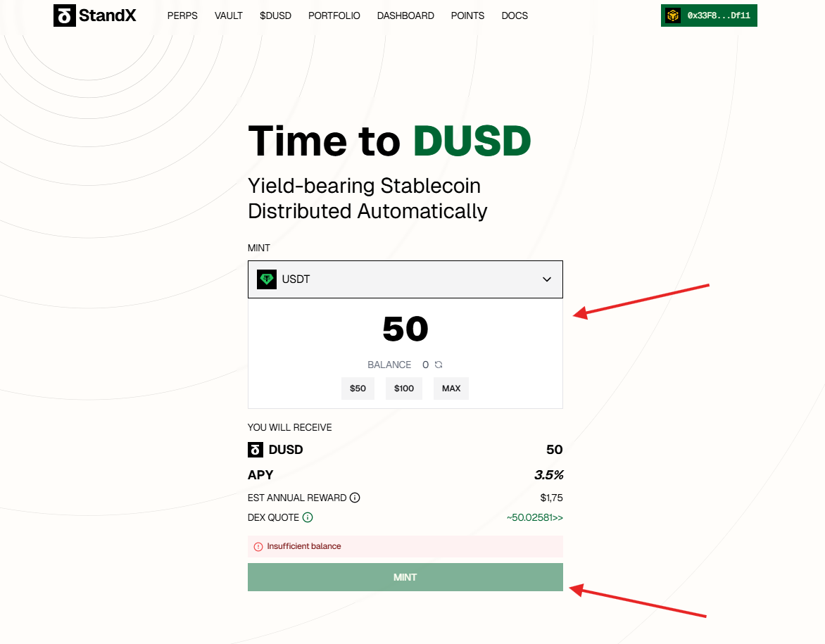The width and height of the screenshot is (825, 644).
Task: Expand the USDT token dropdown
Action: tap(405, 279)
